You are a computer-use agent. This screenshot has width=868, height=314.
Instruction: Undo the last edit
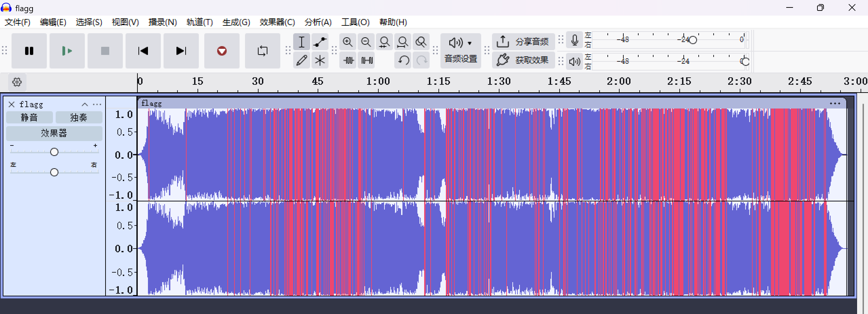(x=403, y=60)
